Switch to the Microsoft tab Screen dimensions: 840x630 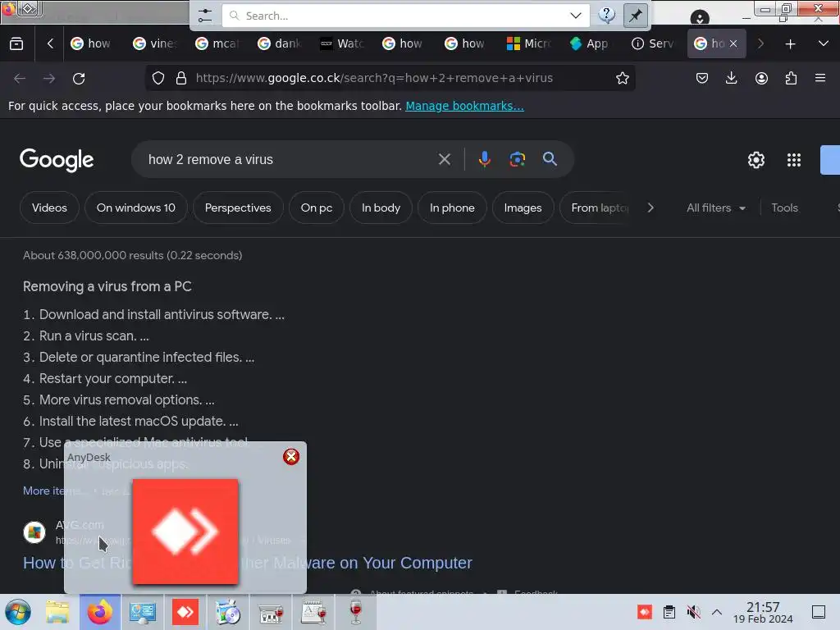[x=528, y=43]
